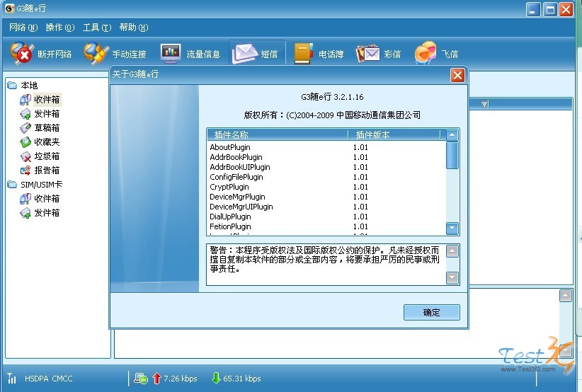Click the 断开网络 disconnect icon
This screenshot has width=582, height=392.
[x=21, y=52]
